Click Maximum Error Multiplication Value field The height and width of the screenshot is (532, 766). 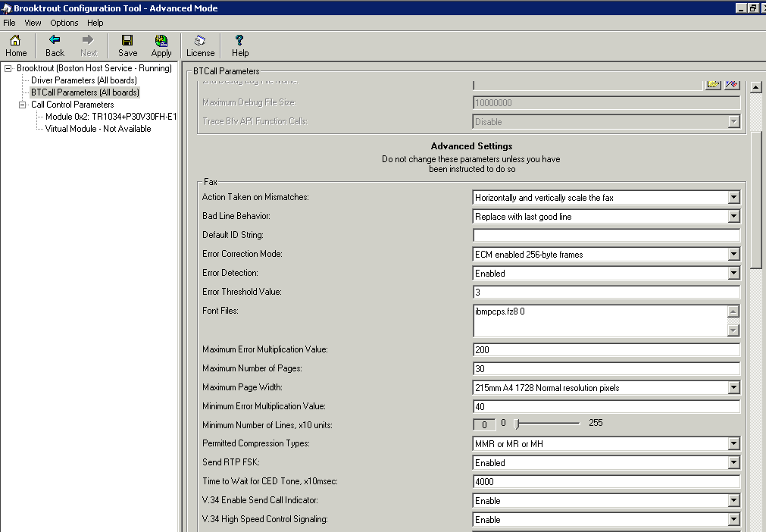coord(606,349)
